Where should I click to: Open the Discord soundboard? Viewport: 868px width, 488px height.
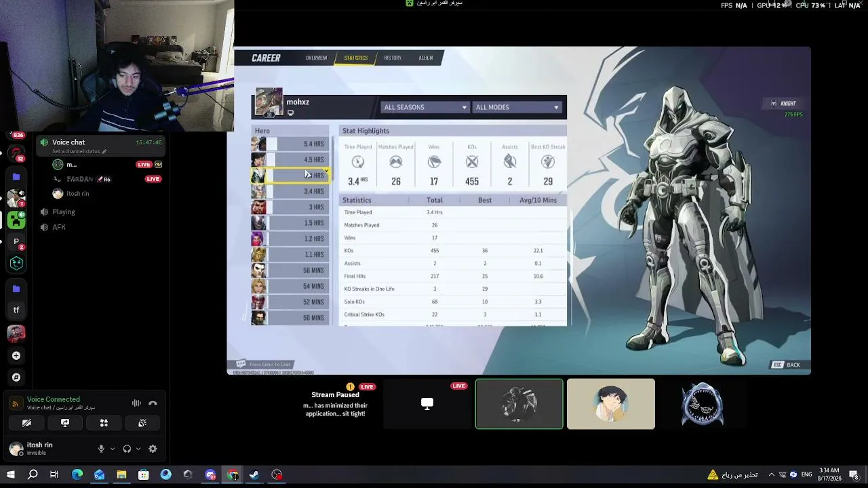[x=142, y=423]
